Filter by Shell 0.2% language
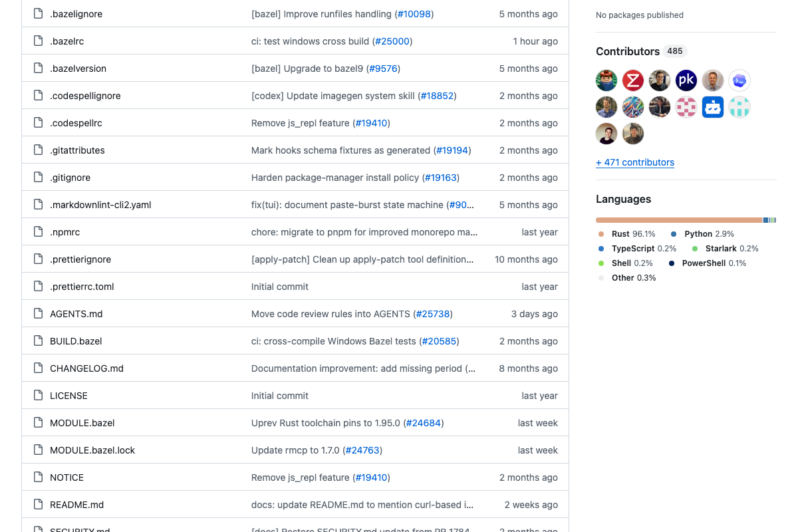 point(625,263)
